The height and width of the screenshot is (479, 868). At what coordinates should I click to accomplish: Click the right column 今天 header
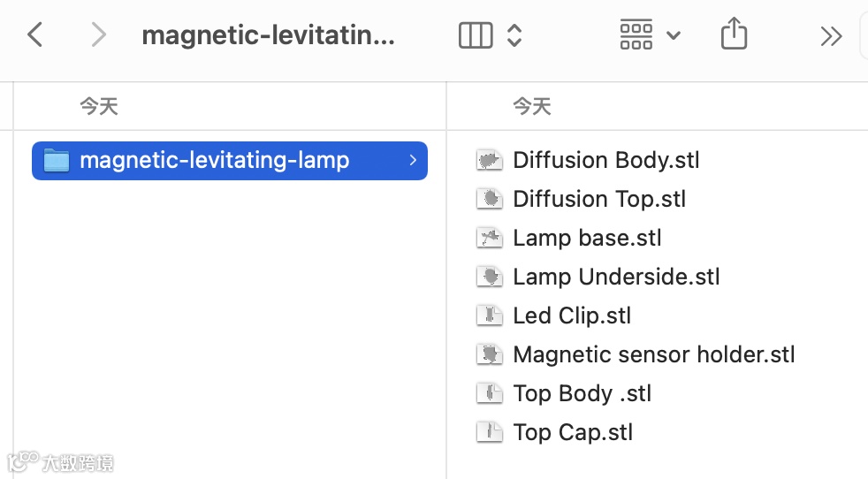click(532, 107)
